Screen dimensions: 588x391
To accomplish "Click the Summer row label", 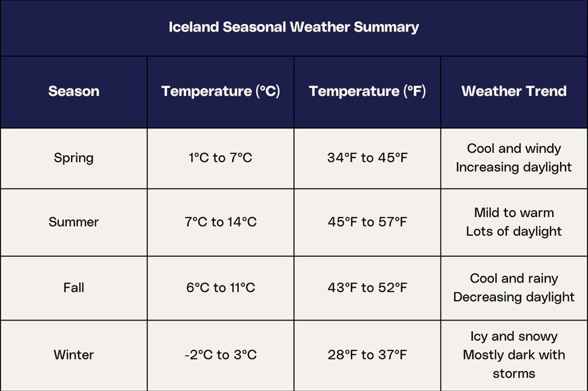I will tap(73, 222).
